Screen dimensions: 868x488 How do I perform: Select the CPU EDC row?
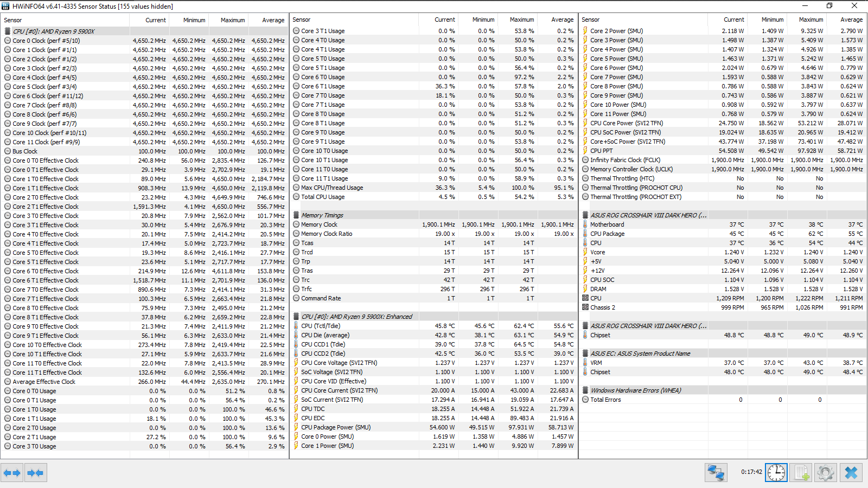[433, 418]
